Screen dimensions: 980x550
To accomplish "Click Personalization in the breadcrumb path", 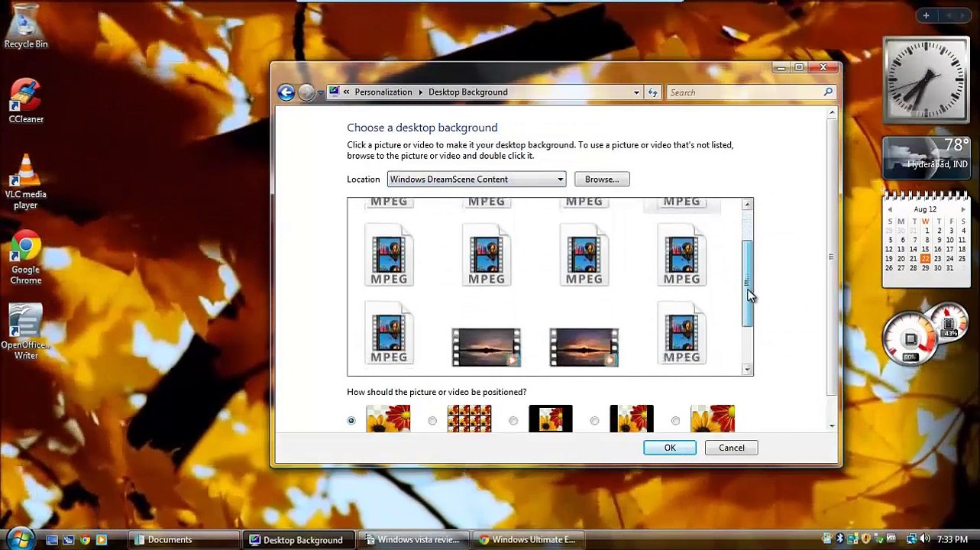I will tap(383, 92).
